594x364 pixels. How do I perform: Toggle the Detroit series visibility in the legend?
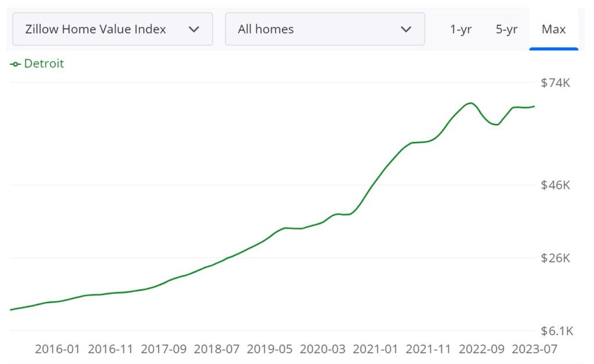pyautogui.click(x=44, y=64)
